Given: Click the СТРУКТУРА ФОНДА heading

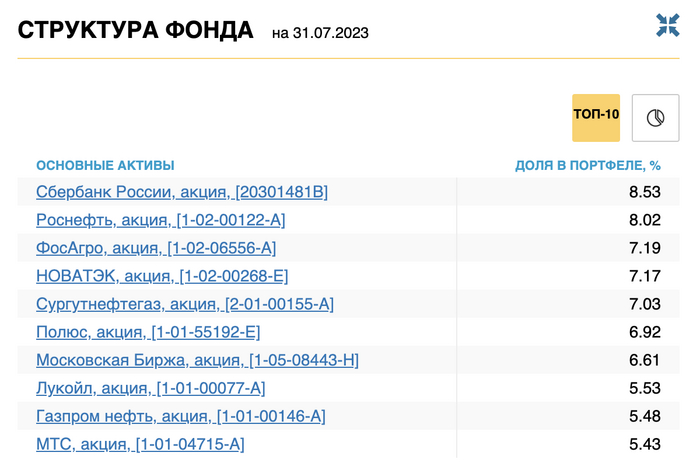Looking at the screenshot, I should (136, 30).
